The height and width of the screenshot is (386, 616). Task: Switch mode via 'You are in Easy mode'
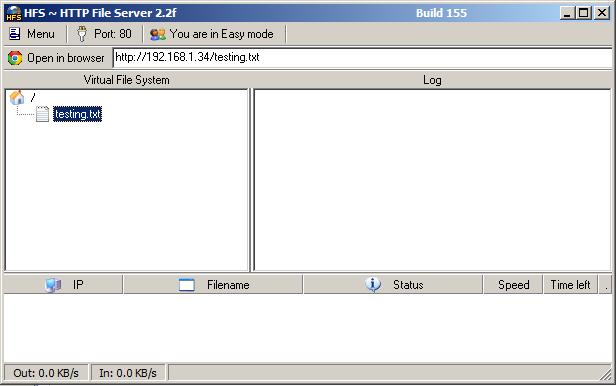click(212, 34)
